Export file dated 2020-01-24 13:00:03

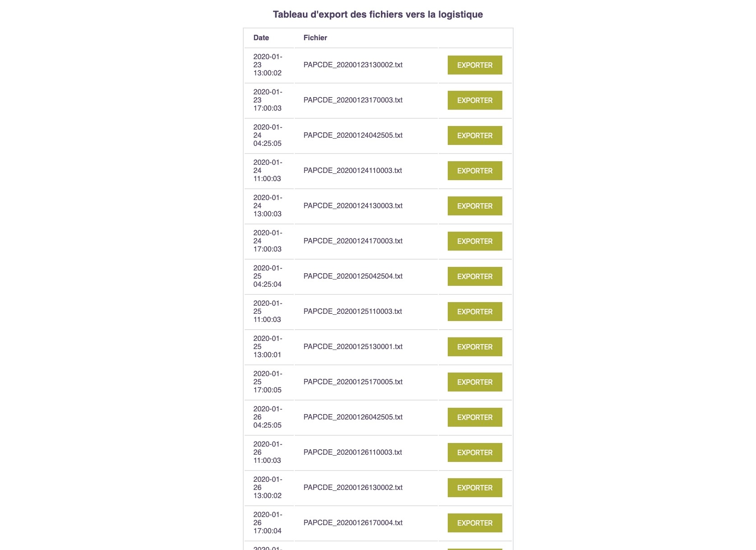(474, 206)
